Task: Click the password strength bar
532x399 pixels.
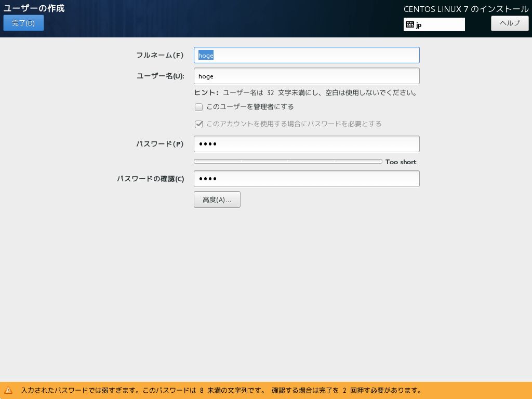Action: click(288, 162)
